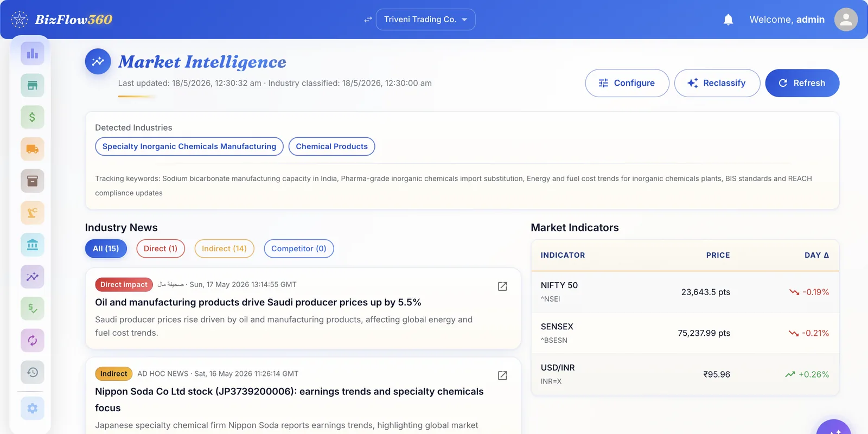868x434 pixels.
Task: Open Nippon Soda article external link icon
Action: (x=502, y=375)
